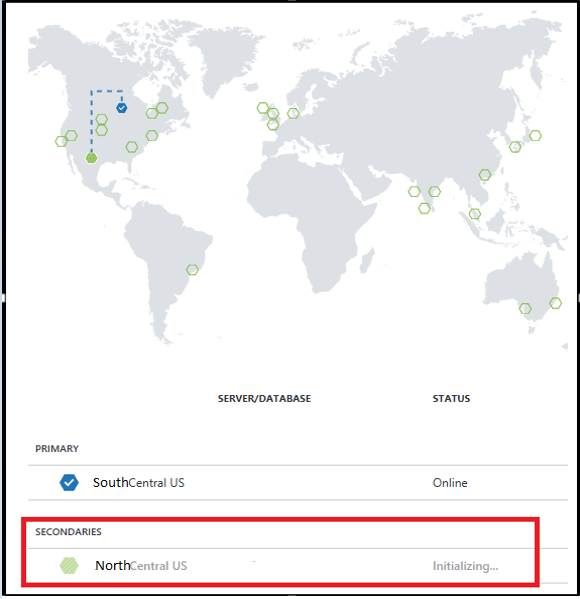Click the SERVER/DATABASE column header

(x=264, y=398)
